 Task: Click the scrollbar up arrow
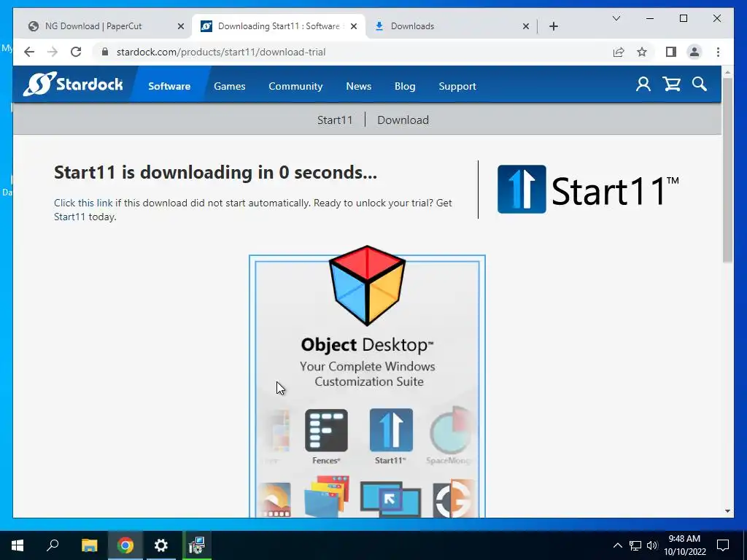(x=727, y=72)
